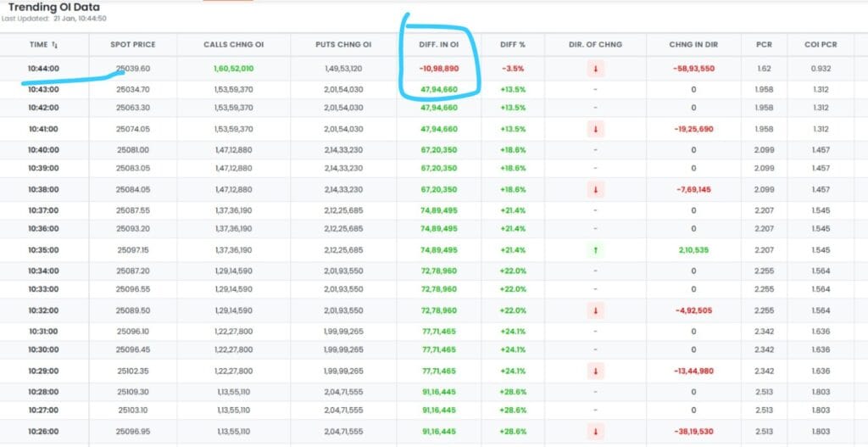The width and height of the screenshot is (868, 447).
Task: Select the PUTS CHNG OI column header
Action: point(343,44)
